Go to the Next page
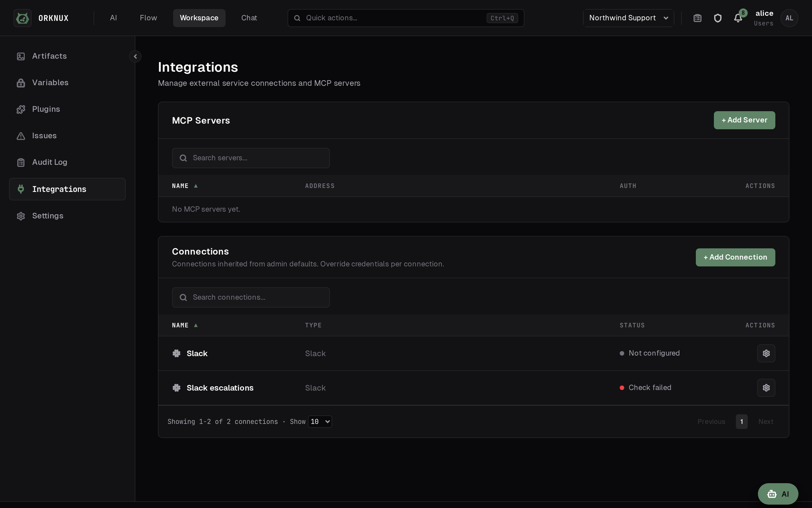The height and width of the screenshot is (508, 812). (766, 422)
